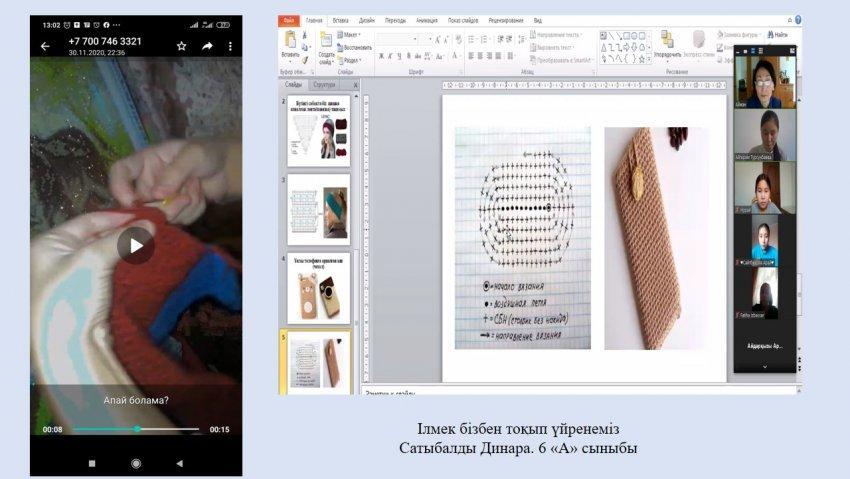Select the triangle shape in shapes gallery

pos(603,48)
